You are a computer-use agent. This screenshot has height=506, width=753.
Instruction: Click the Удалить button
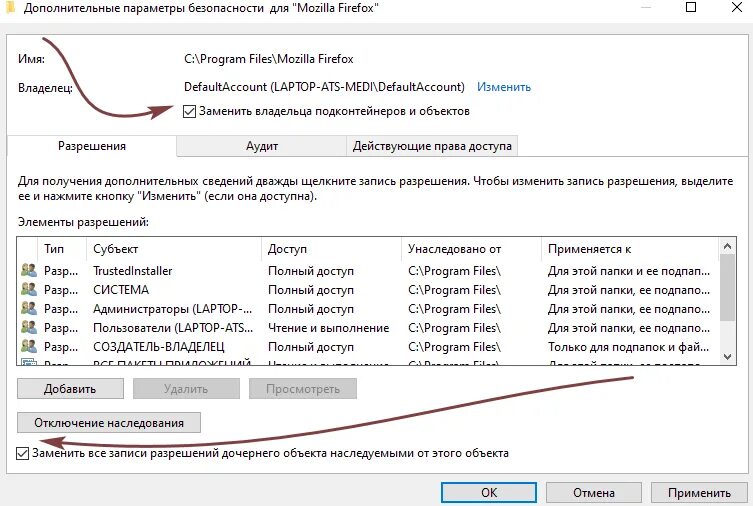click(186, 389)
